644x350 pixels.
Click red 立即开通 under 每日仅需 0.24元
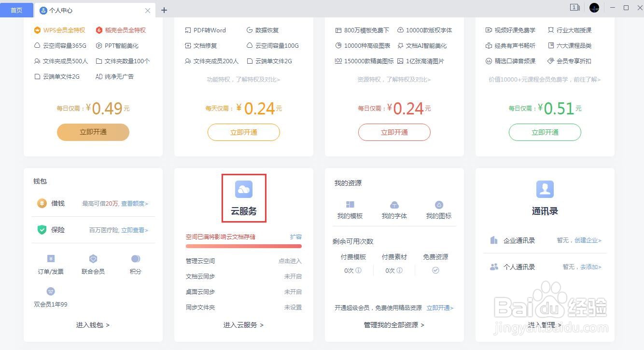coord(394,132)
